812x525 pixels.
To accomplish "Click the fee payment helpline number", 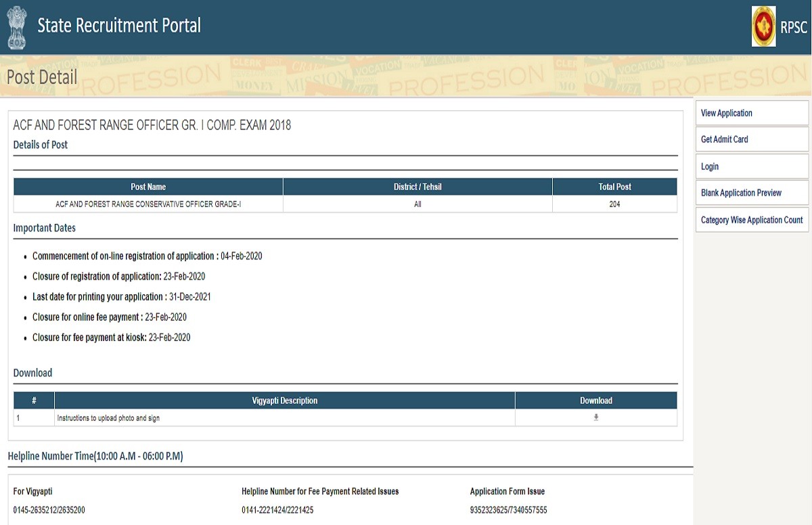I will tap(277, 510).
